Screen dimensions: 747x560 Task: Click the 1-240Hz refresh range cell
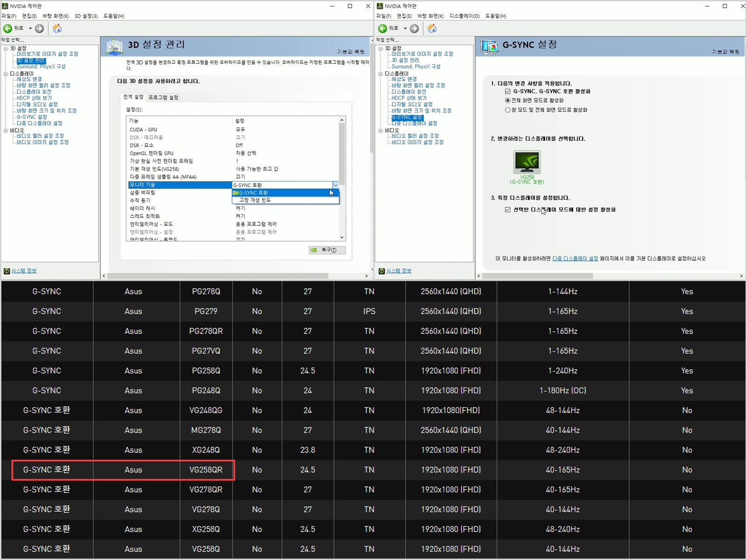pos(563,371)
